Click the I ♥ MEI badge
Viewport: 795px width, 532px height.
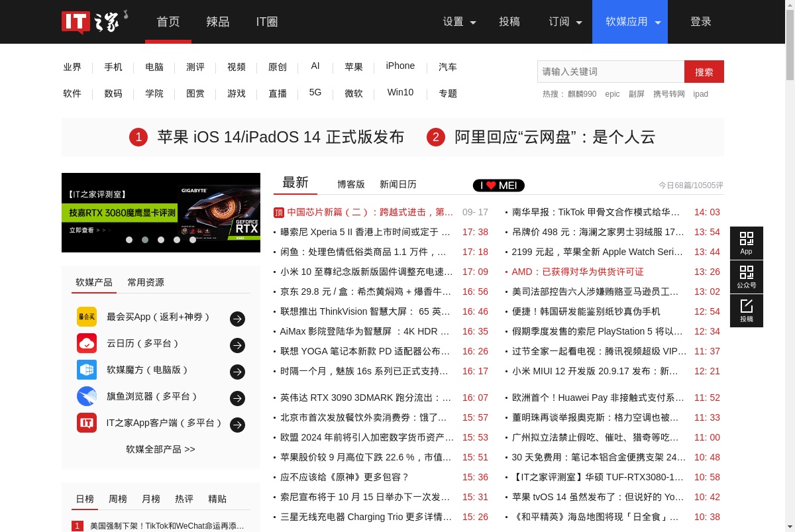point(499,186)
